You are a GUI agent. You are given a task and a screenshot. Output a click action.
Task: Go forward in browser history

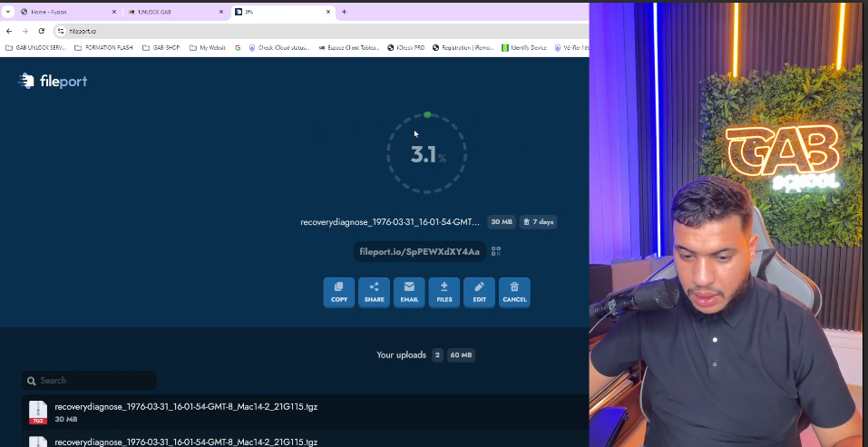click(24, 31)
